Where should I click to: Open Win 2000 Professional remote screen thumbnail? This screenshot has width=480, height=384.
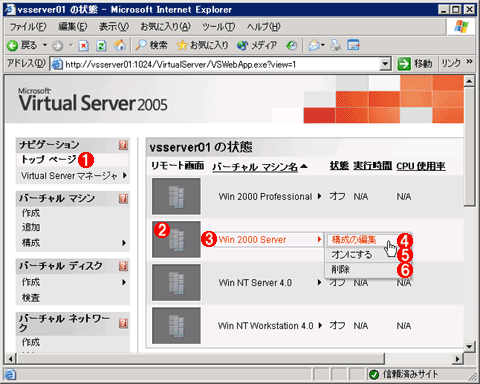click(x=176, y=196)
